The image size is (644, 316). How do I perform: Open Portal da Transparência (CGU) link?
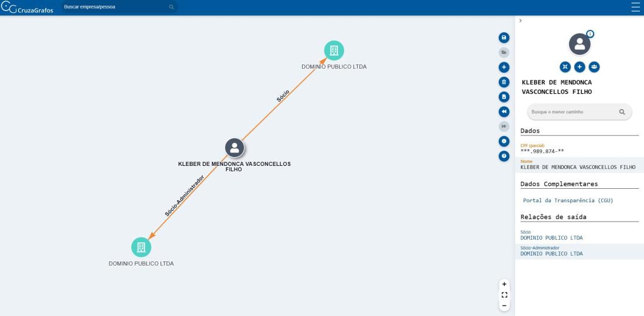(x=567, y=201)
